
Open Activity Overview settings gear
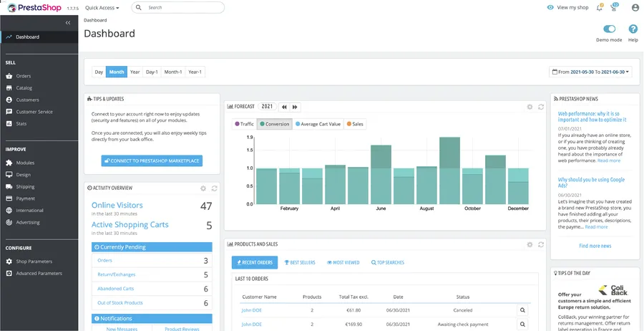[x=203, y=188]
